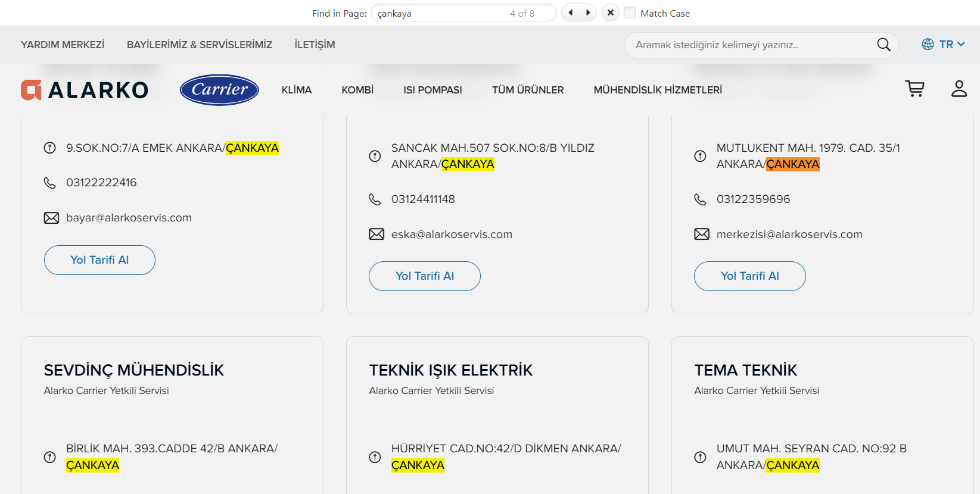This screenshot has height=494, width=980.
Task: Open the user account icon
Action: 959,89
